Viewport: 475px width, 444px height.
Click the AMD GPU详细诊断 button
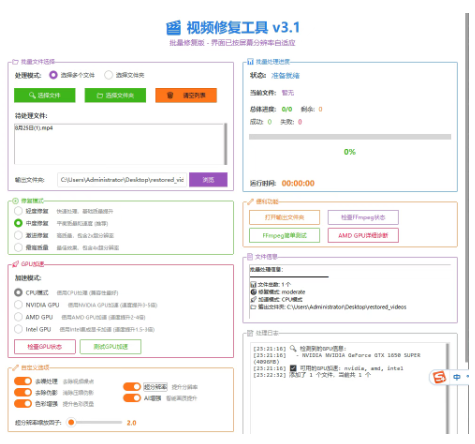tap(363, 235)
